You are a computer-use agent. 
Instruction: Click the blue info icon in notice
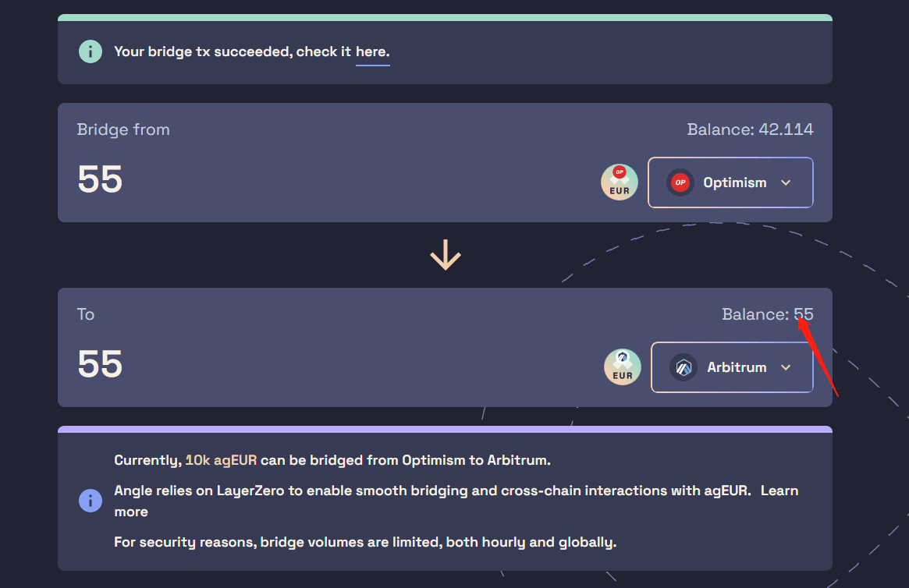click(x=91, y=501)
